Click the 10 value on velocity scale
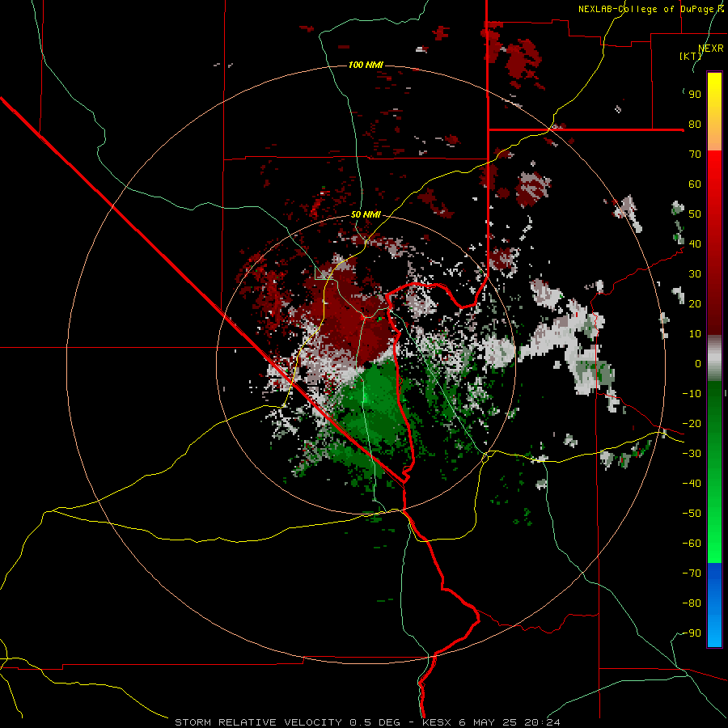This screenshot has height=728, width=728. pos(695,334)
